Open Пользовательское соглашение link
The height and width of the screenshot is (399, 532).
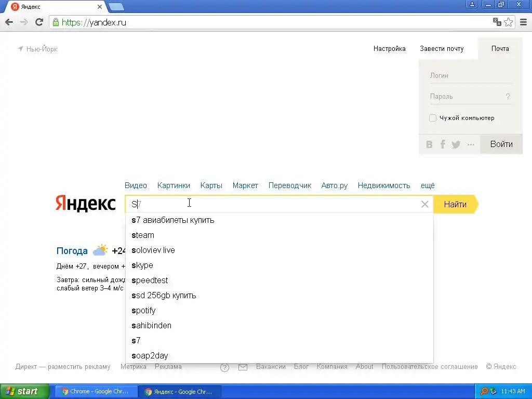click(430, 367)
